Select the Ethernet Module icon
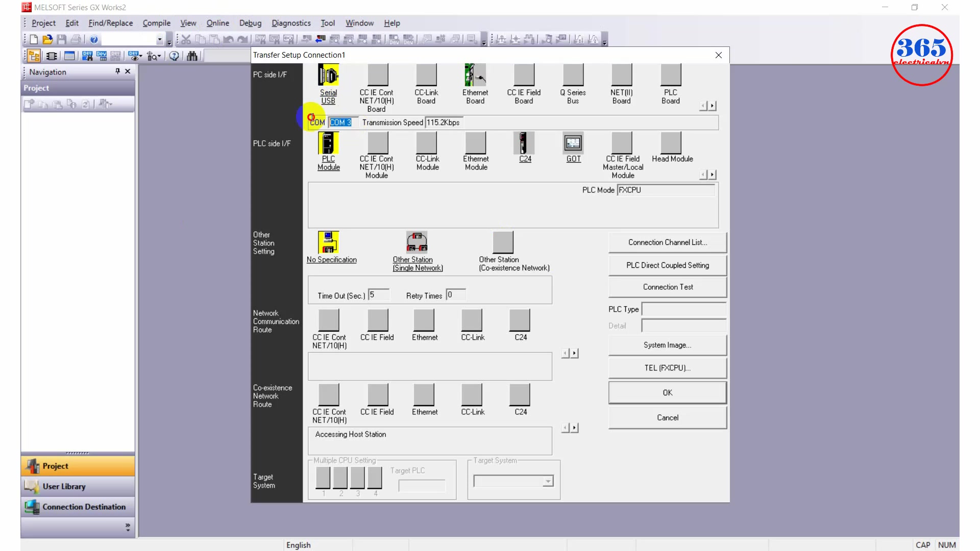Viewport: 980px width, 551px height. (x=475, y=143)
